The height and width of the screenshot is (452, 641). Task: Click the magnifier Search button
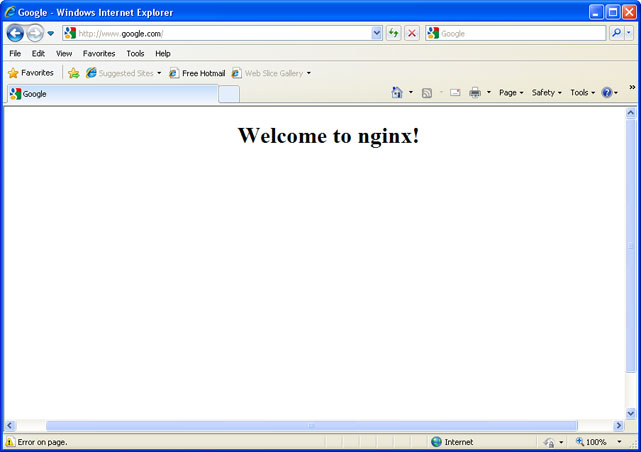[x=616, y=33]
